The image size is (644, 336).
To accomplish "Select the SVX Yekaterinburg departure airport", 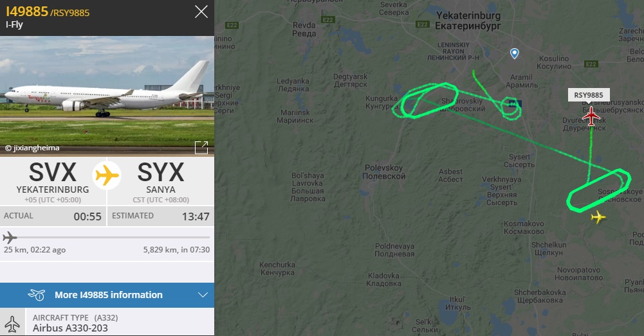I will pyautogui.click(x=53, y=182).
